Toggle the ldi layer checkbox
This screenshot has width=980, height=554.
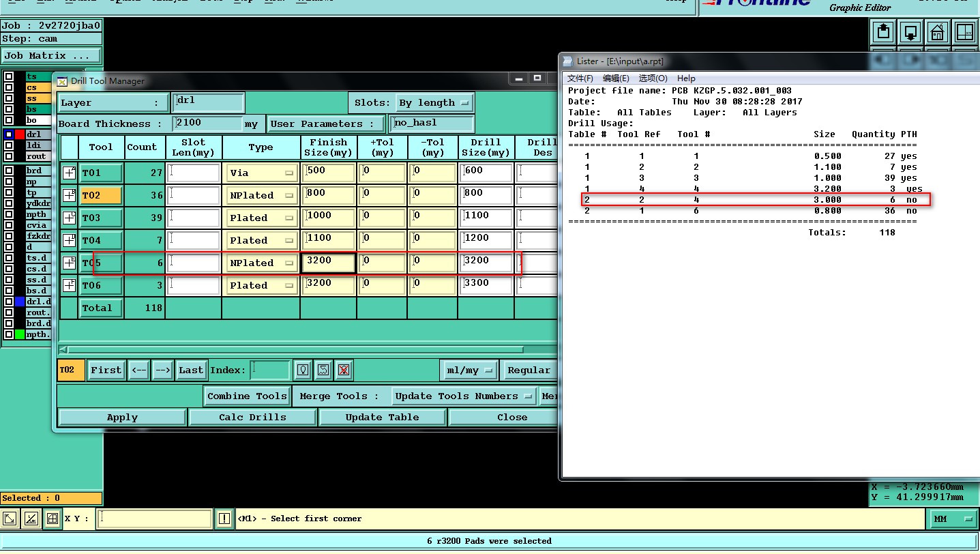[9, 145]
